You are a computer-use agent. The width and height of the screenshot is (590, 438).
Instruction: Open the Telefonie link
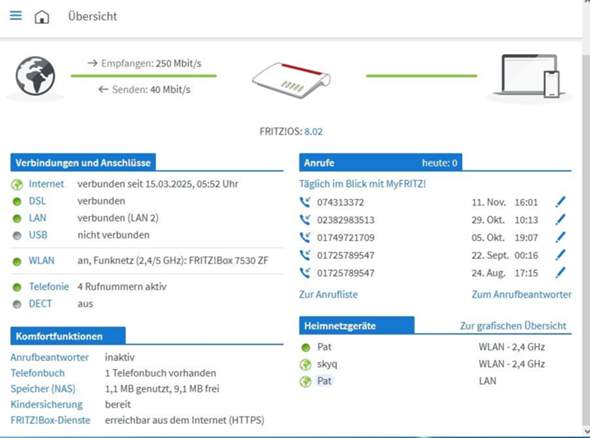click(49, 287)
